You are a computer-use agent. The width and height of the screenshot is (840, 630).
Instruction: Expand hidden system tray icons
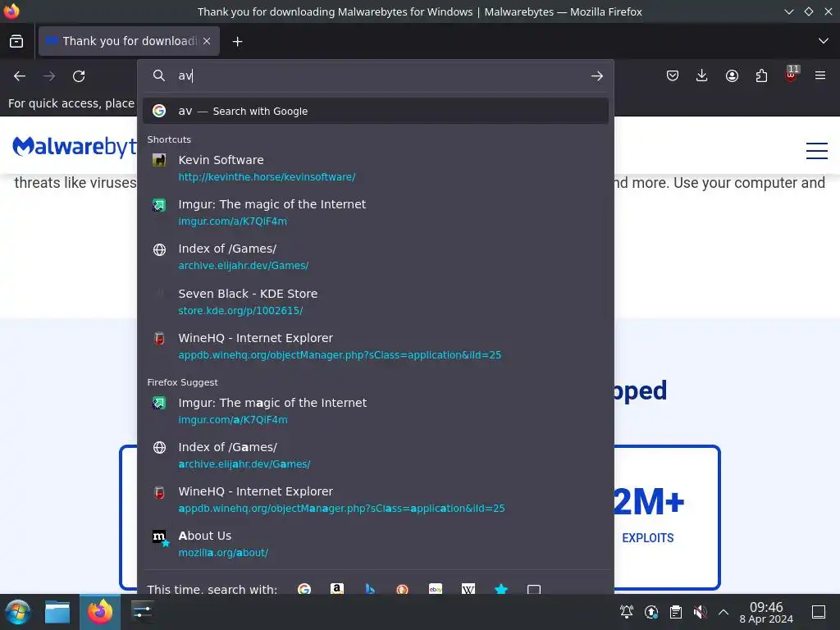[724, 612]
